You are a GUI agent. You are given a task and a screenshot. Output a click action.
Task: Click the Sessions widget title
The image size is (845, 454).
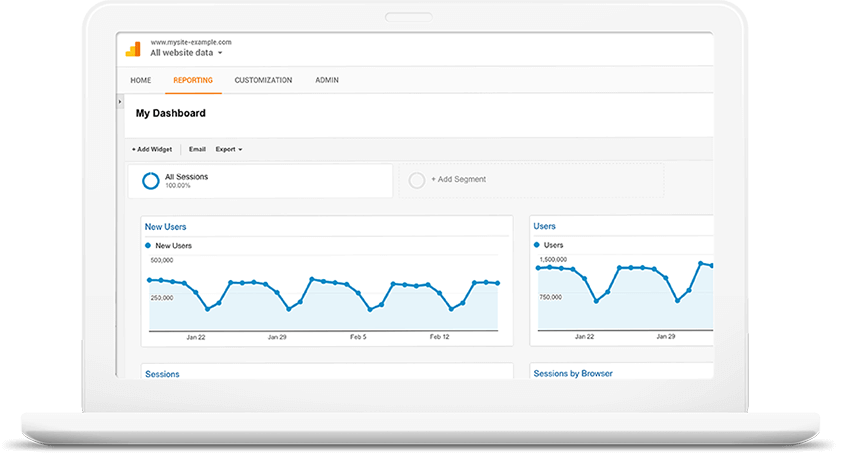162,374
